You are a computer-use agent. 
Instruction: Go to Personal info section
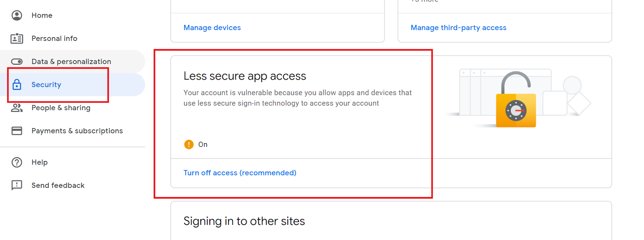coord(54,39)
